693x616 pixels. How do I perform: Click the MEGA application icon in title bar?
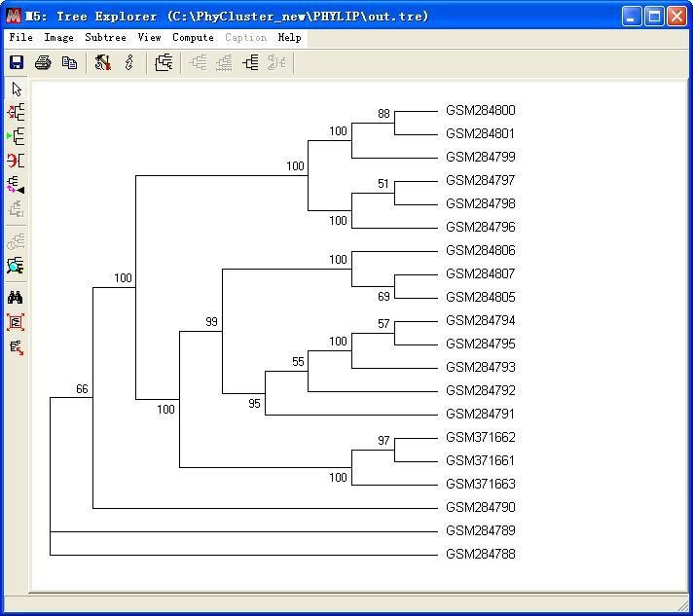tap(14, 17)
